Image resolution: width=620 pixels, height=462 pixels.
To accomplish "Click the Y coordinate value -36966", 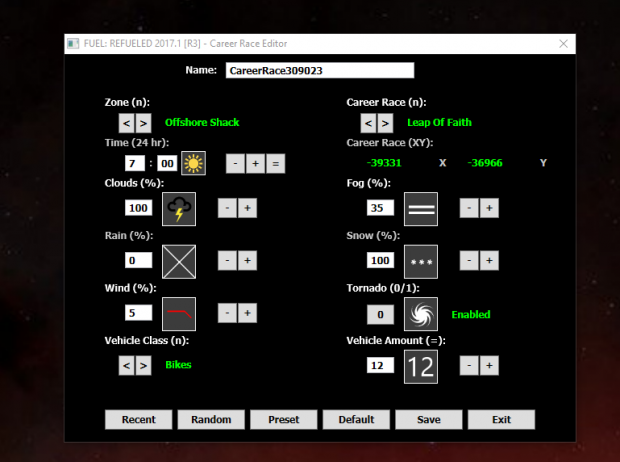I will (485, 163).
